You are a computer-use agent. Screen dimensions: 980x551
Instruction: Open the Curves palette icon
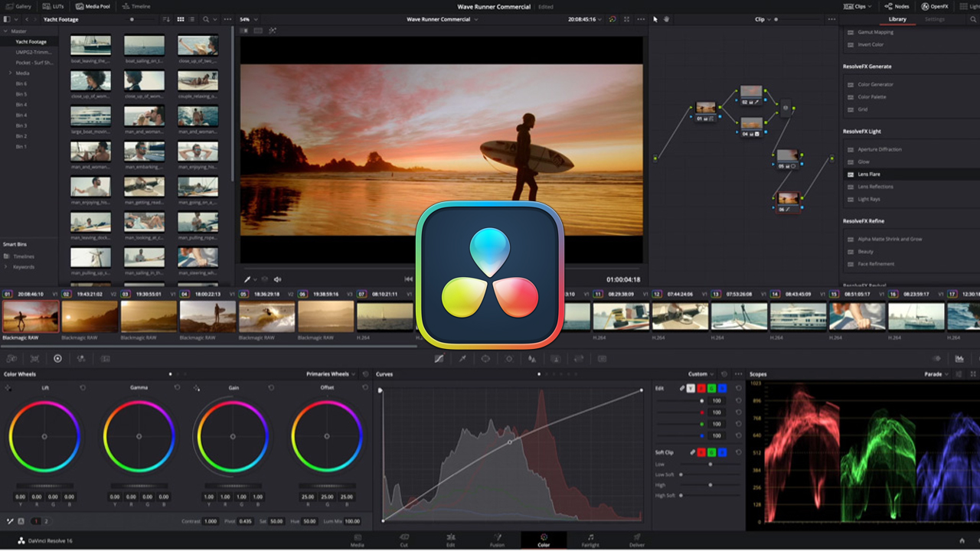(439, 358)
